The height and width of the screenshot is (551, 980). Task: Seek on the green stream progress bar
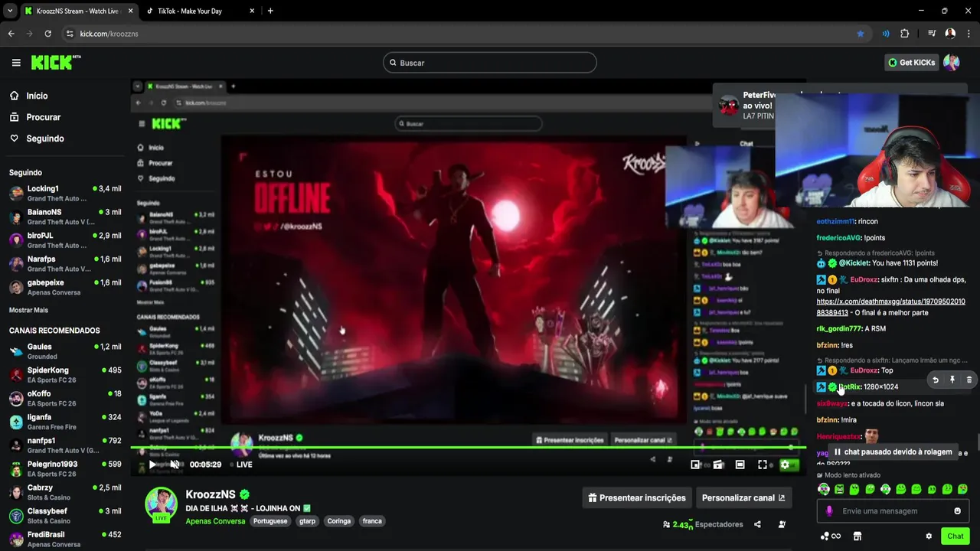coord(468,448)
